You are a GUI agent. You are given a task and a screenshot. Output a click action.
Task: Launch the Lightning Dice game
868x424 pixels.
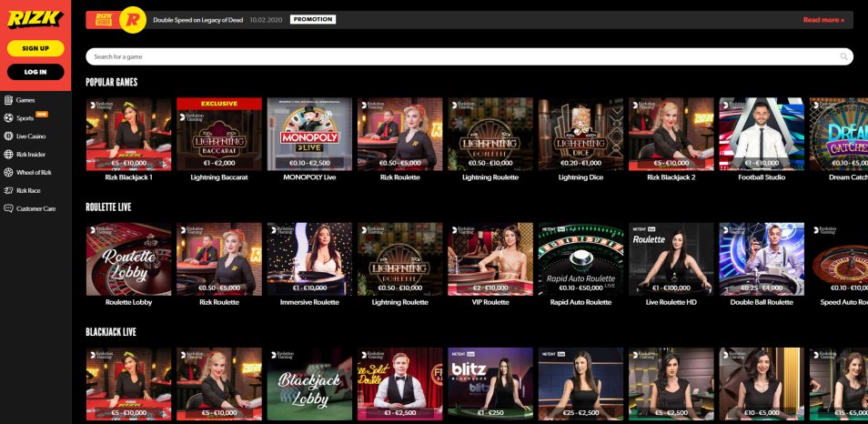580,134
